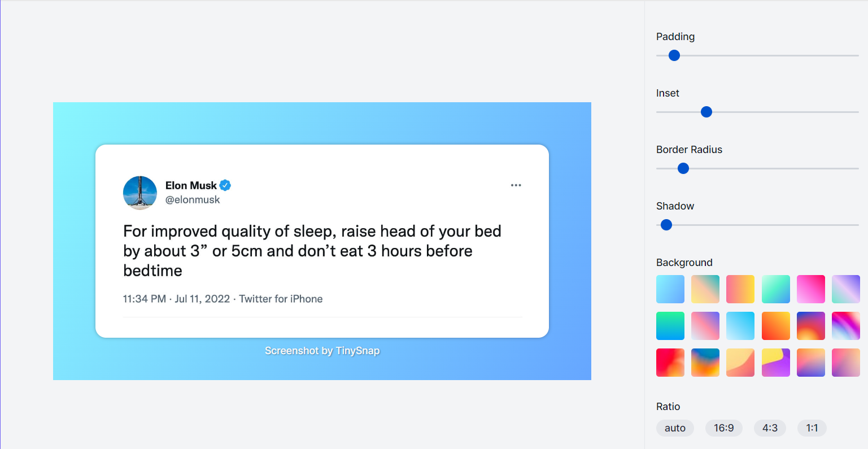868x449 pixels.
Task: Click the Shadow slider knob
Action: click(x=666, y=225)
